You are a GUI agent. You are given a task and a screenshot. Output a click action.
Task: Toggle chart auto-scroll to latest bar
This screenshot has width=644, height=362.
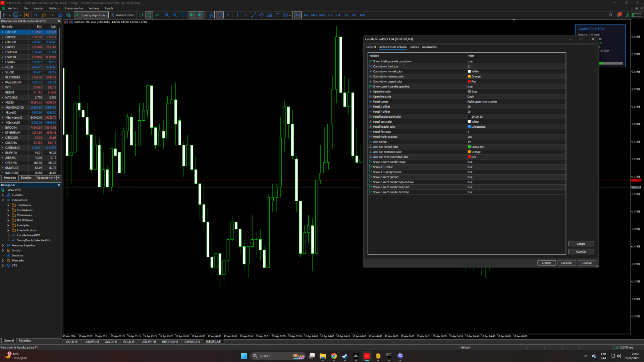(x=192, y=15)
